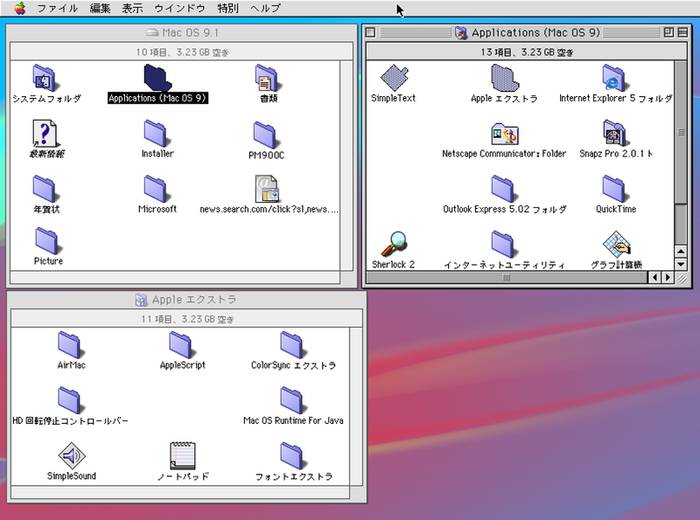Click the scroll right arrow in Applications window
This screenshot has width=700, height=520.
click(667, 277)
